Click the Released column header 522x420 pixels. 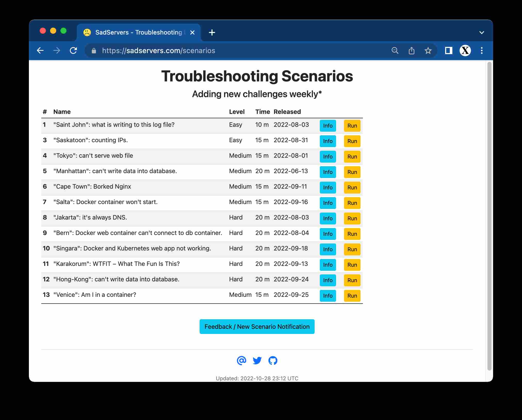tap(287, 112)
